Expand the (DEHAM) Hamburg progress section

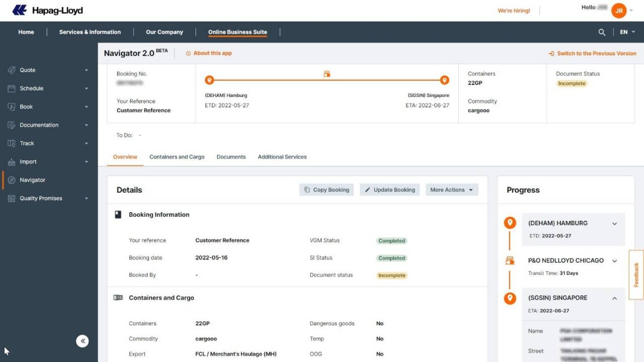click(x=614, y=224)
